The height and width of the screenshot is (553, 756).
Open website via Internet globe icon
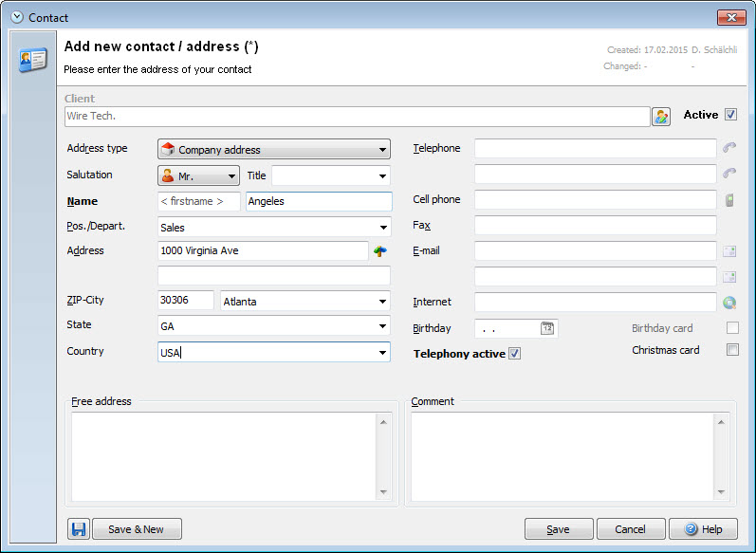tap(729, 303)
